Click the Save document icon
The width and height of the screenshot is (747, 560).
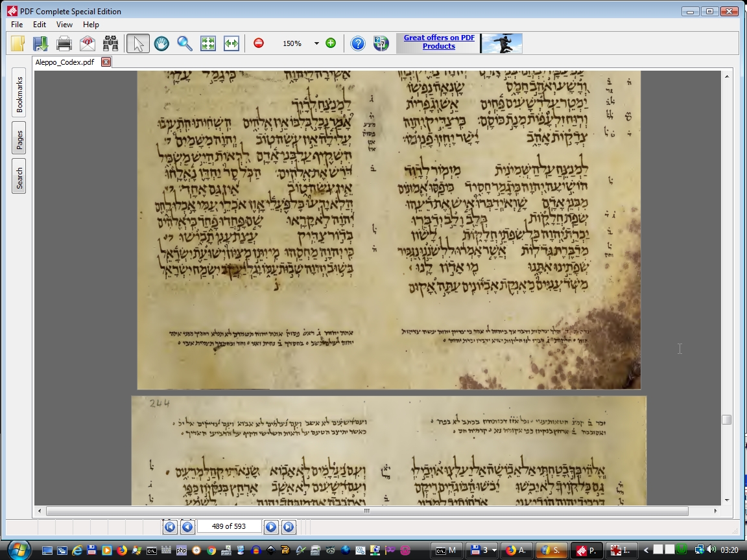[x=40, y=43]
